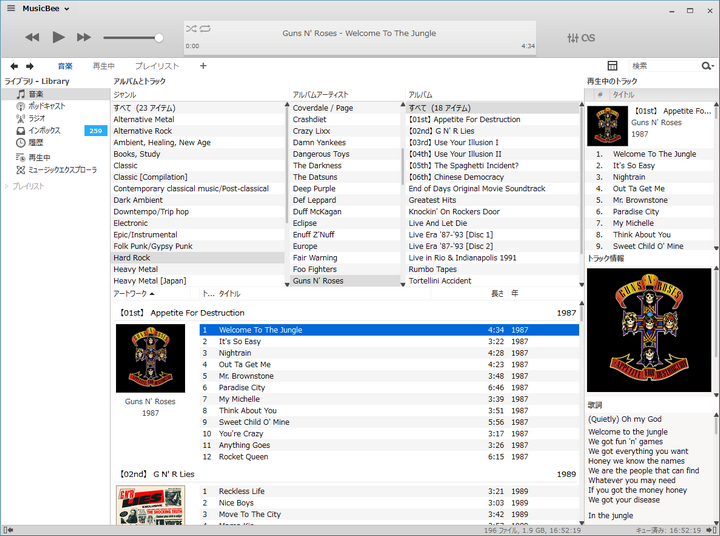Switch to the プレイリスト tab
The width and height of the screenshot is (720, 536).
(157, 66)
